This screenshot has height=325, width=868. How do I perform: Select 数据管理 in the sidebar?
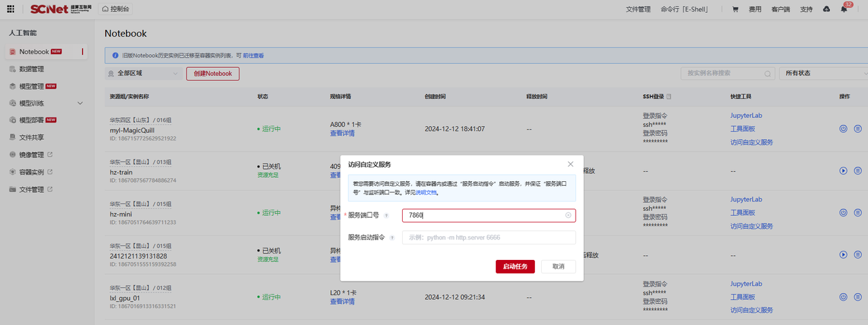31,69
